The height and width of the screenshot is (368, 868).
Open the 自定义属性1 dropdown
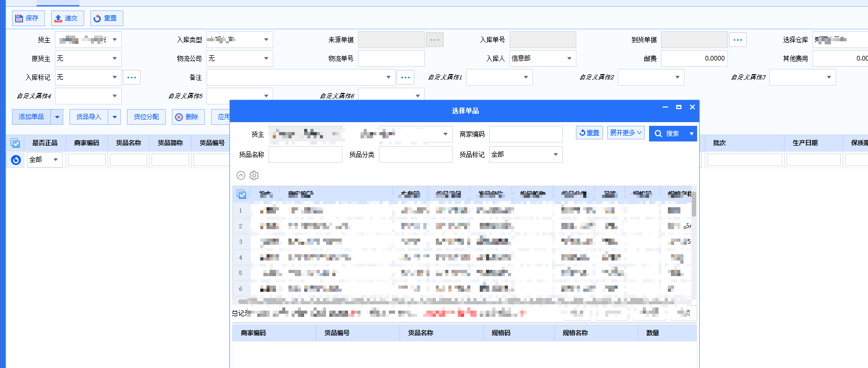click(x=526, y=77)
